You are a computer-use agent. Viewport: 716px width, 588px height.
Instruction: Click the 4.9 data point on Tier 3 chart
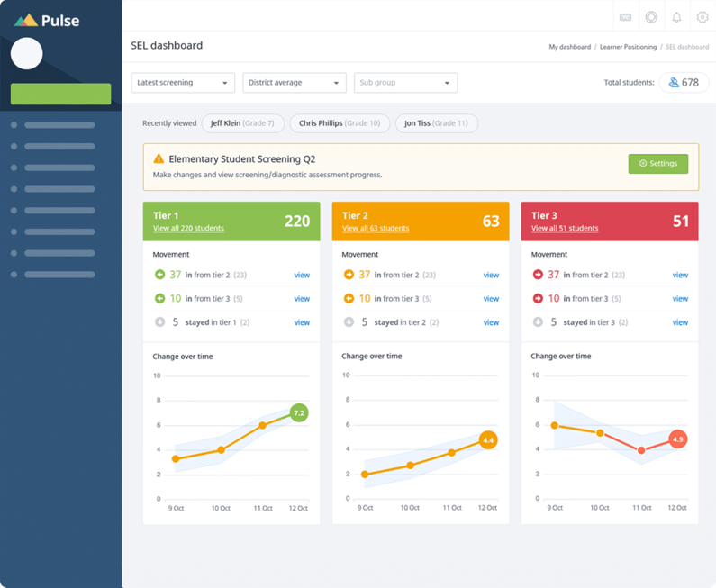pos(677,439)
